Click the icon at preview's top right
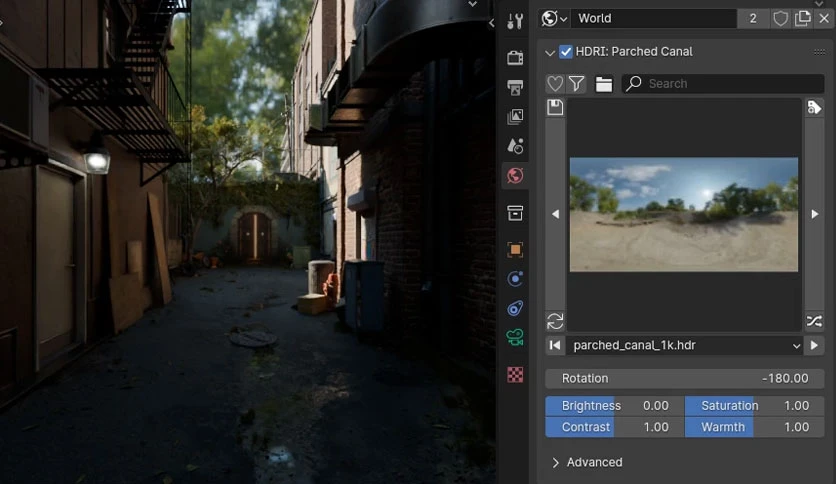 pos(814,107)
